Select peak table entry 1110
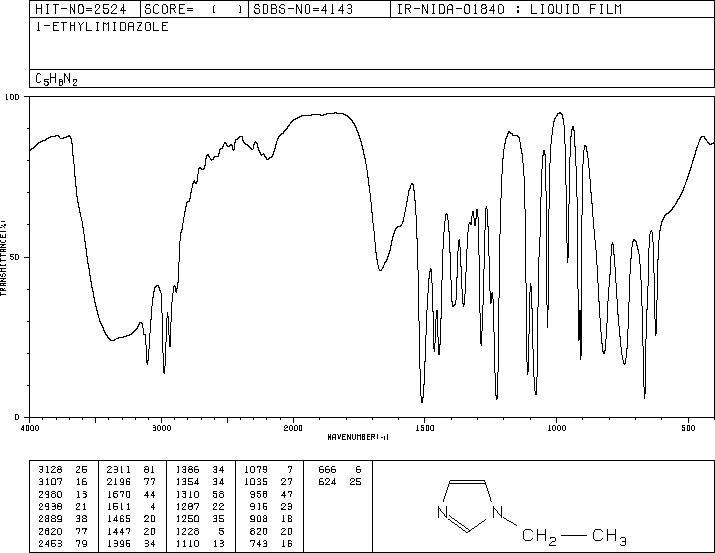The width and height of the screenshot is (715, 553). tap(187, 543)
